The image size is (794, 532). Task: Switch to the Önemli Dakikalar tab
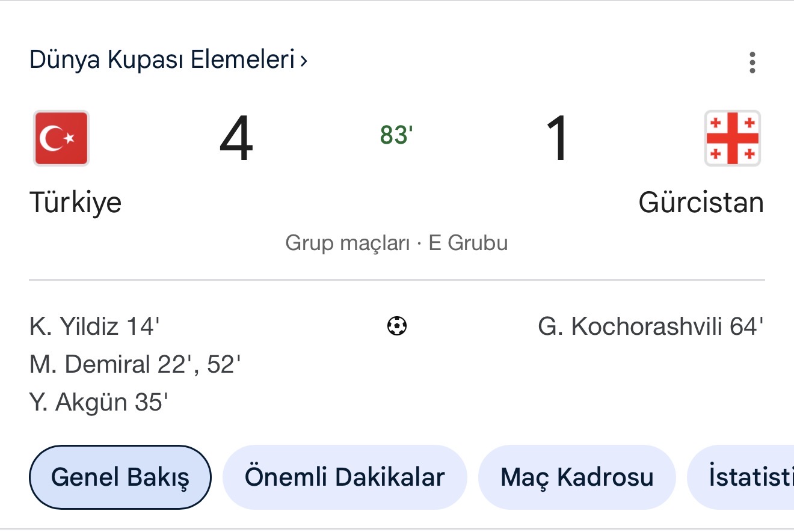(x=345, y=477)
